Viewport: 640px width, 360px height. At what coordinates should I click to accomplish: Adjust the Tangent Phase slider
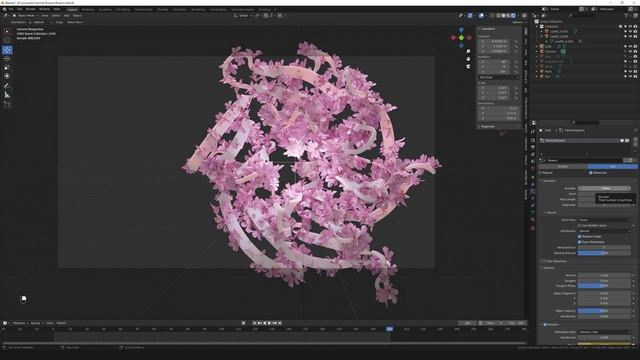604,286
